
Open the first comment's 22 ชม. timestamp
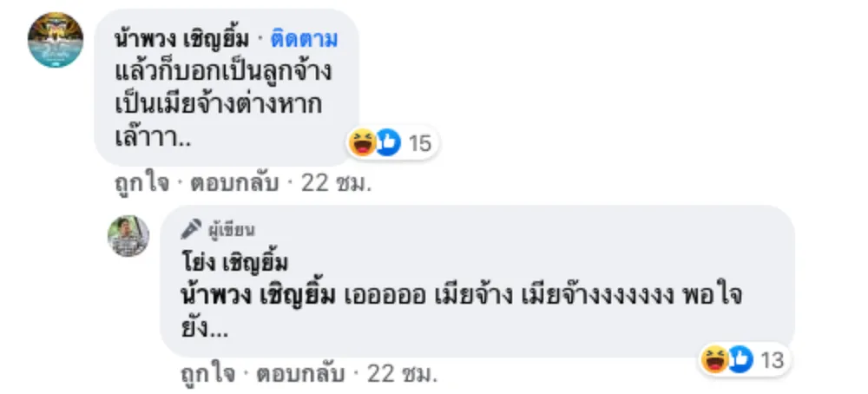point(335,183)
